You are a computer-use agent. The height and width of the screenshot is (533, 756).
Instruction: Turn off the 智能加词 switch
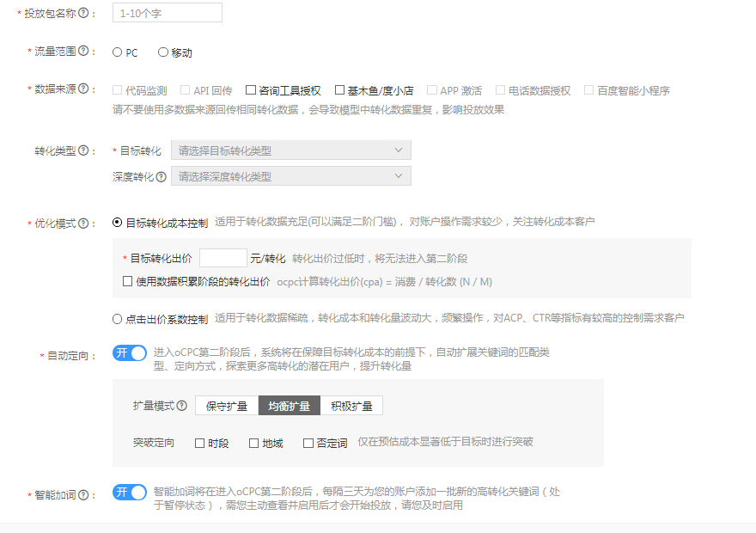click(x=130, y=492)
